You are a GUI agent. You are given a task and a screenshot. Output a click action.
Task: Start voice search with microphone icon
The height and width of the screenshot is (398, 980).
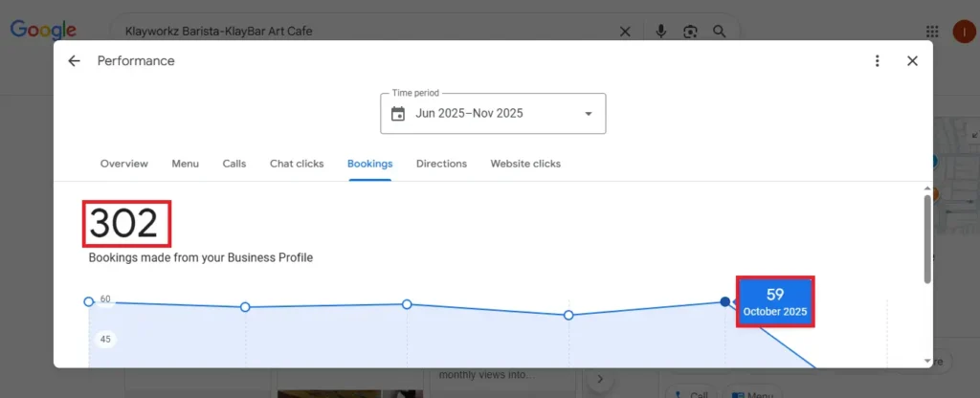click(661, 32)
